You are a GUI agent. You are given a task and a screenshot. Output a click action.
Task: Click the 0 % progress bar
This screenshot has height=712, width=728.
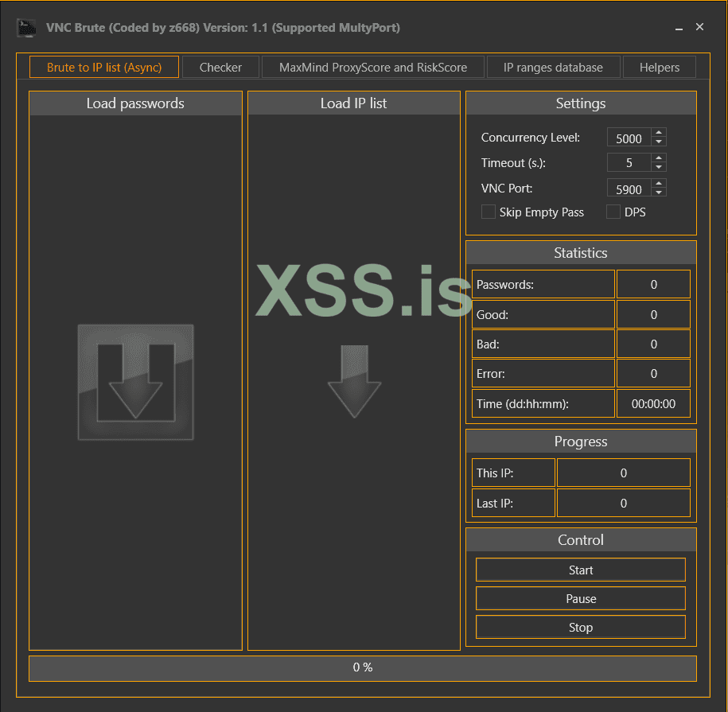363,668
